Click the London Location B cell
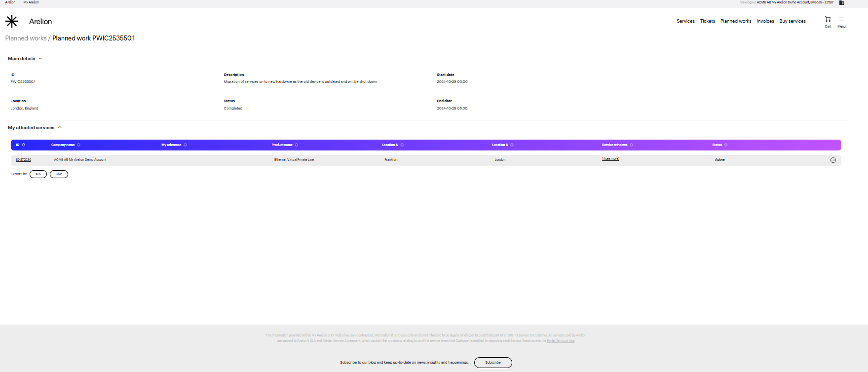 (500, 160)
